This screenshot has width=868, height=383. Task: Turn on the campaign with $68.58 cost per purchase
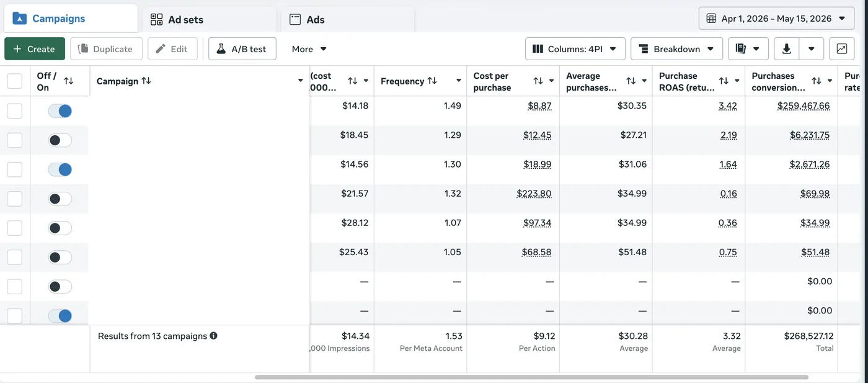[x=60, y=257]
